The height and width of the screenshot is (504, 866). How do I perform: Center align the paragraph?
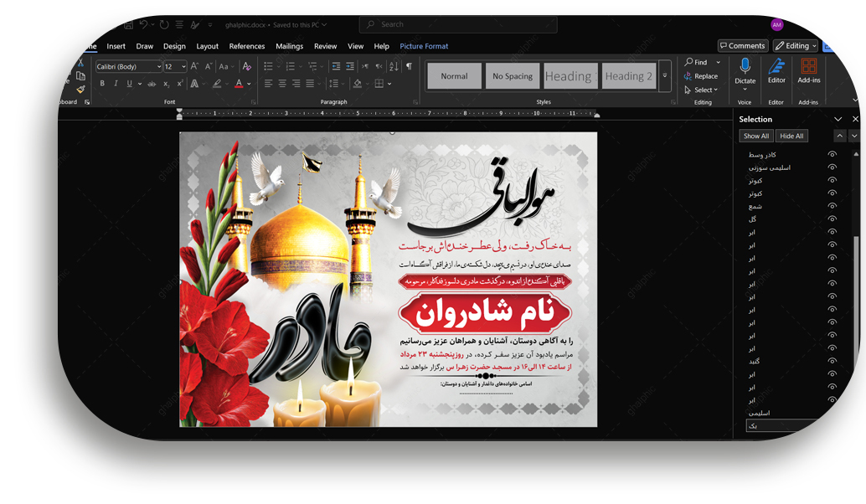click(282, 84)
